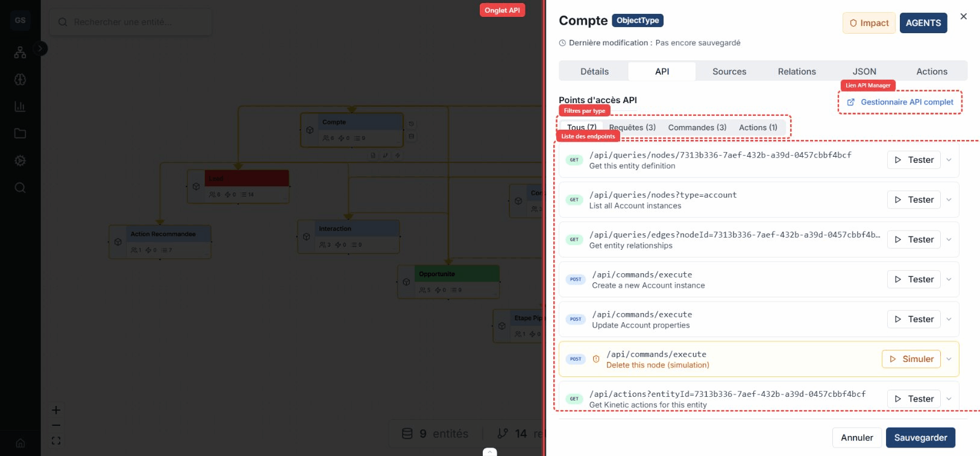Open the JSON tab
980x456 pixels.
[864, 71]
